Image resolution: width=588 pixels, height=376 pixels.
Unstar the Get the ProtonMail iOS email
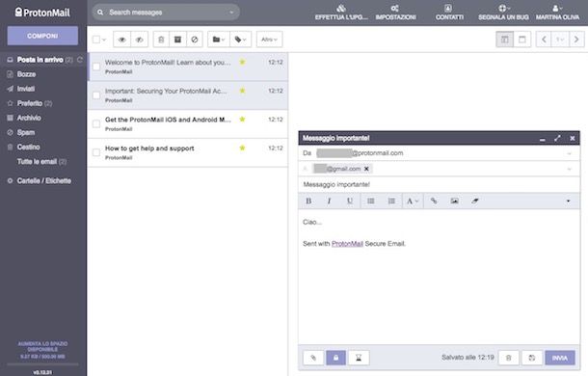(x=242, y=120)
